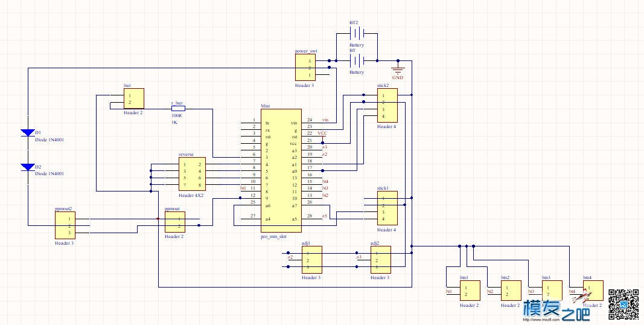Select the power_swt Header 3 component
Image resolution: width=644 pixels, height=325 pixels.
305,68
